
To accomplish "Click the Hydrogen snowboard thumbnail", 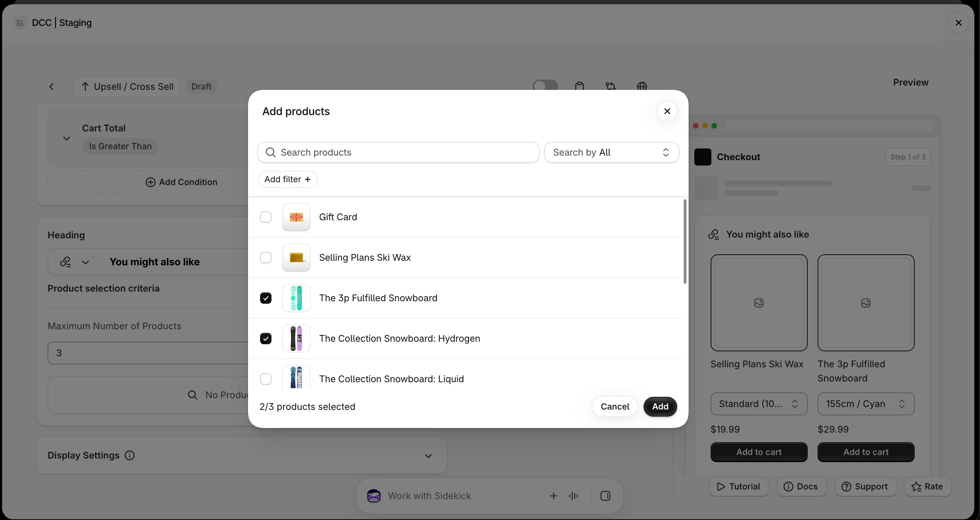I will [296, 338].
